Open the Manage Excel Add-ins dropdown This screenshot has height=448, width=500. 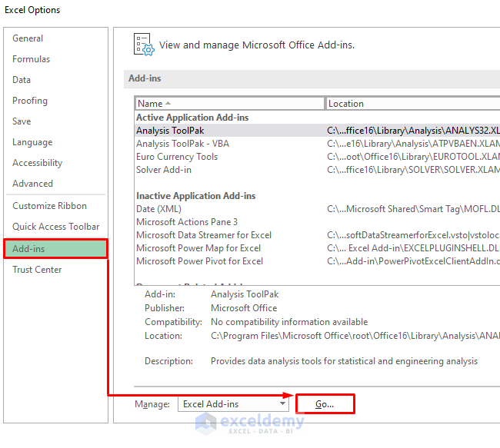pyautogui.click(x=233, y=404)
